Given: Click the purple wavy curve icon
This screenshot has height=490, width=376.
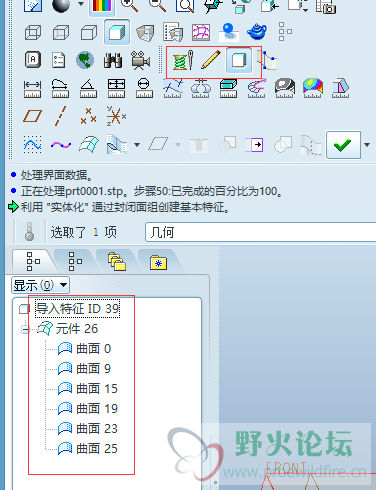Looking at the screenshot, I should (x=61, y=145).
